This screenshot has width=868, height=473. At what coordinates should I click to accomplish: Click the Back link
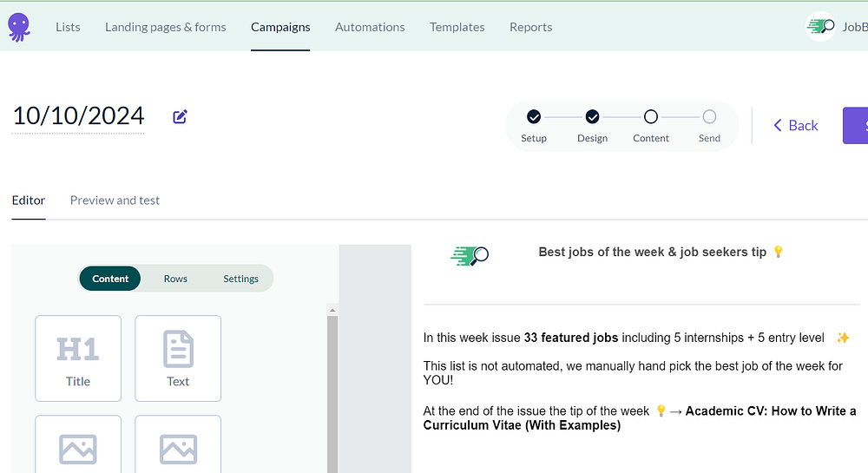[x=796, y=126]
